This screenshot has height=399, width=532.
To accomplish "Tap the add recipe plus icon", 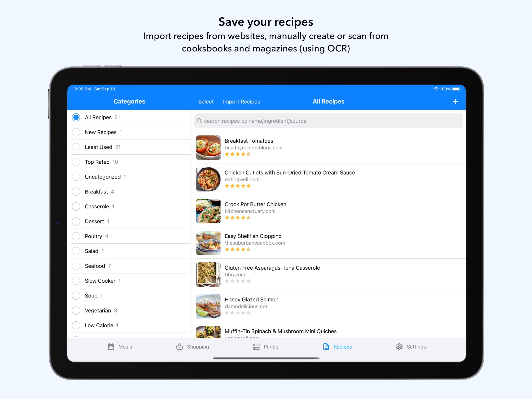I will [455, 101].
